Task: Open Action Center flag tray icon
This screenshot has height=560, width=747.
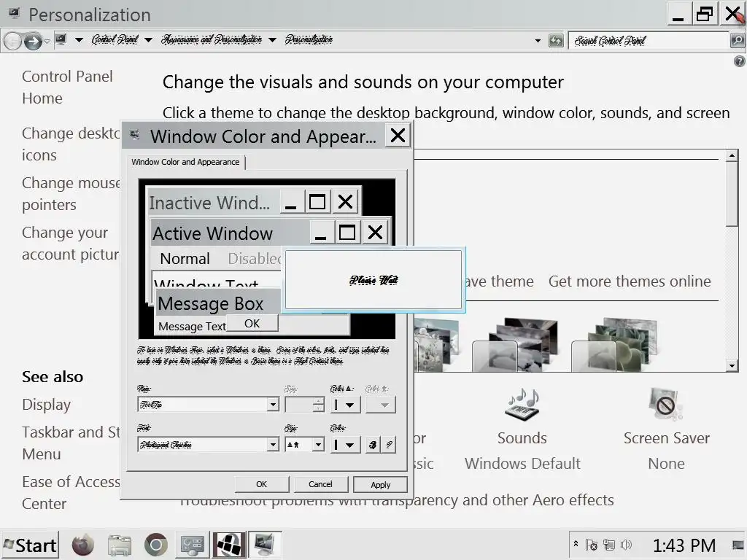Action: tap(591, 545)
